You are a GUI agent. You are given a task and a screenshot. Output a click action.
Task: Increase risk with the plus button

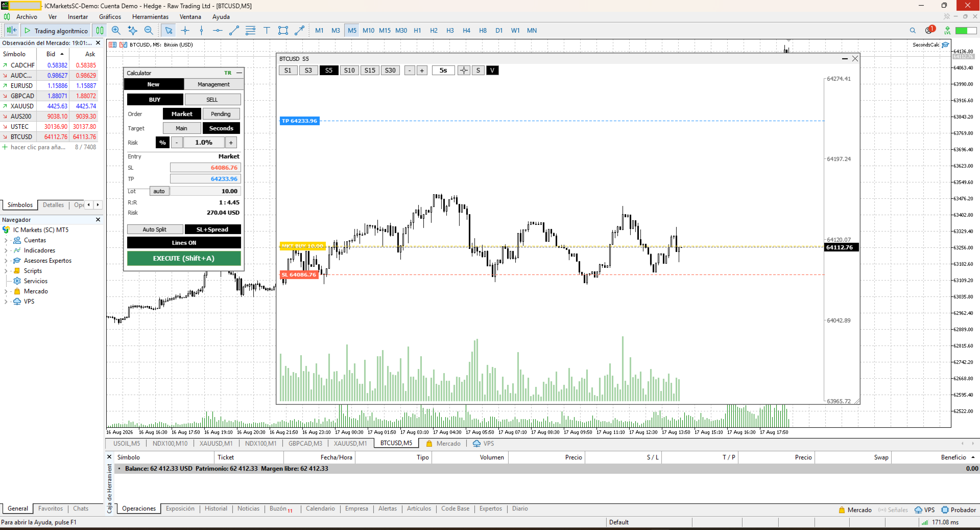(231, 143)
